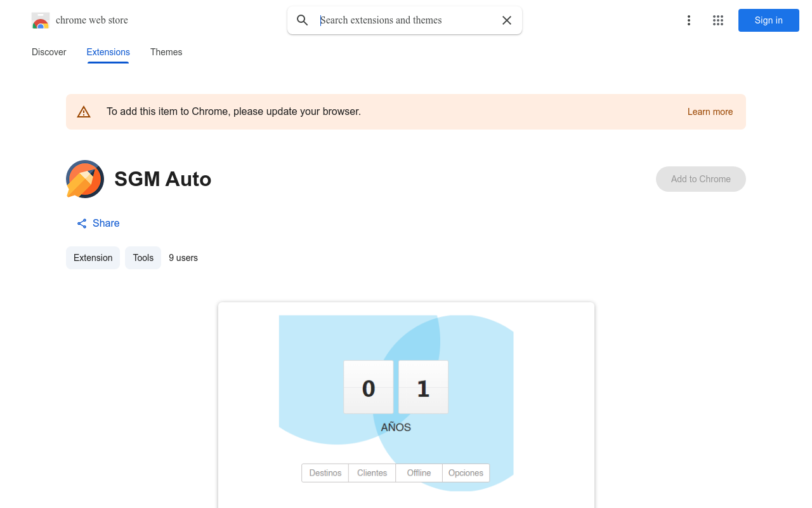Follow the Learn more link

[x=710, y=112]
